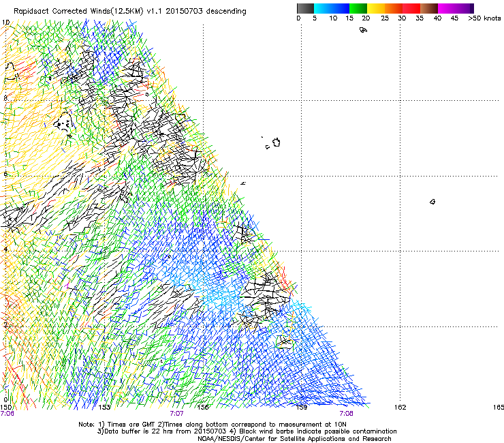
Task: Click the note 'Times are GMT' text
Action: point(131,425)
